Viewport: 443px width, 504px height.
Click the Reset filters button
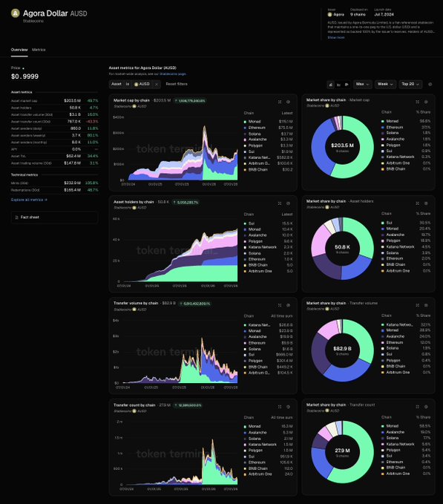177,84
